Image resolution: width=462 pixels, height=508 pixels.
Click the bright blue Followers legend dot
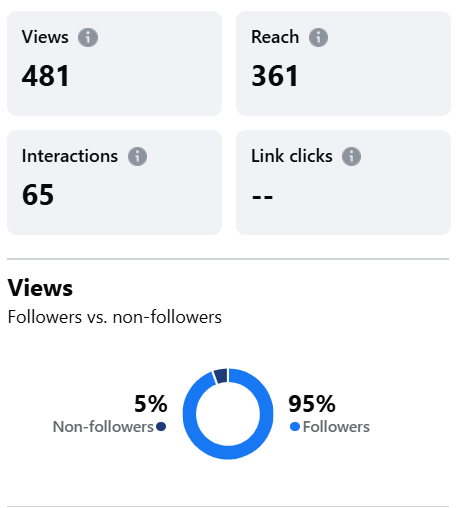point(295,426)
